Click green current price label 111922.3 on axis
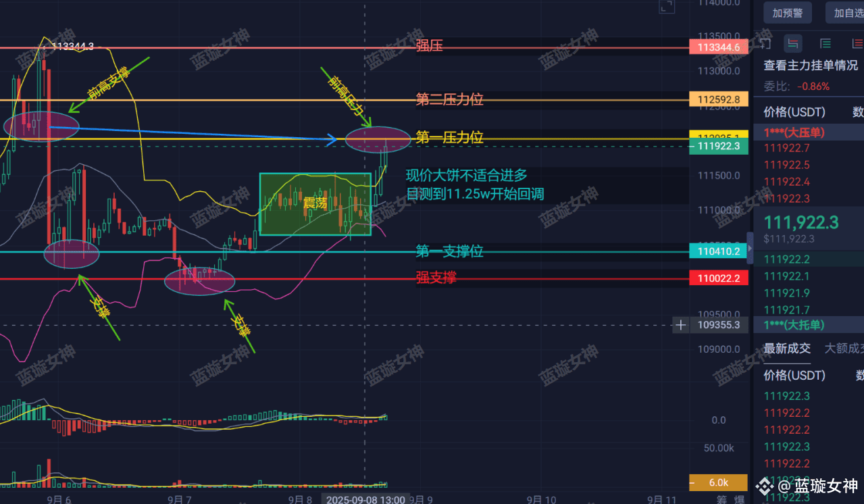Image resolution: width=864 pixels, height=504 pixels. [x=719, y=146]
